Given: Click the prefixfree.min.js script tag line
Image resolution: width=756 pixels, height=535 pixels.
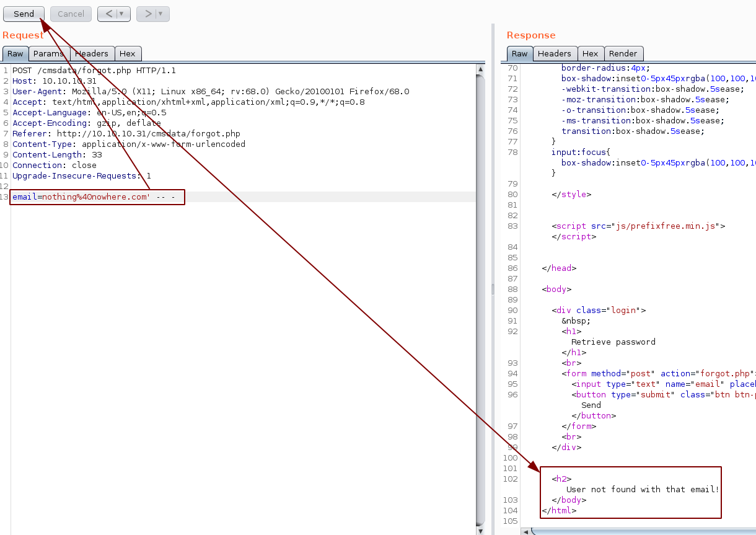Looking at the screenshot, I should 638,226.
